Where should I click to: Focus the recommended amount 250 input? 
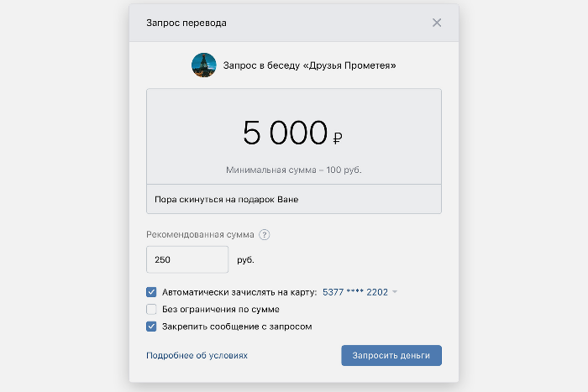186,259
